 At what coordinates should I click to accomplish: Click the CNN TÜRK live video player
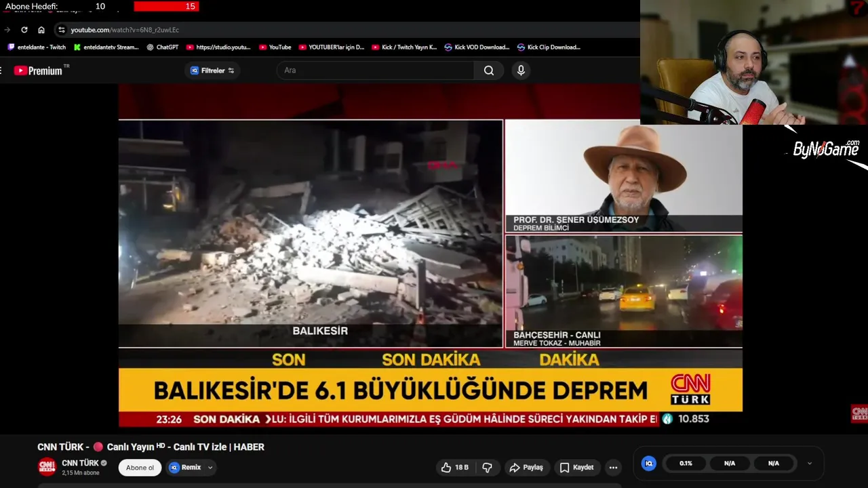tap(431, 256)
